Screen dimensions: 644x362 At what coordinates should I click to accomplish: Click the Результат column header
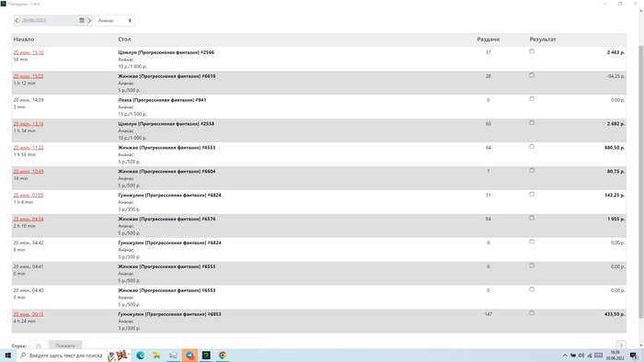tap(543, 40)
